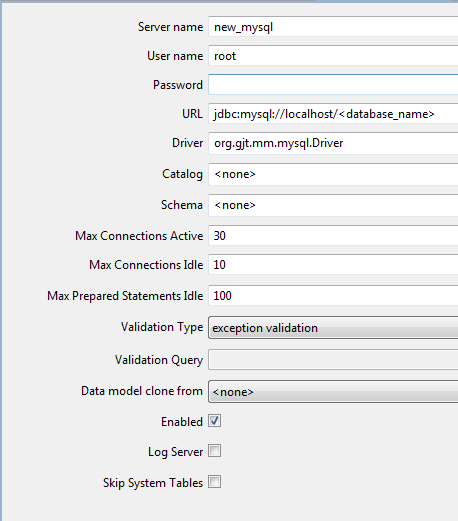The height and width of the screenshot is (521, 458).
Task: Click the Max Prepared Statements Idle field
Action: click(333, 296)
